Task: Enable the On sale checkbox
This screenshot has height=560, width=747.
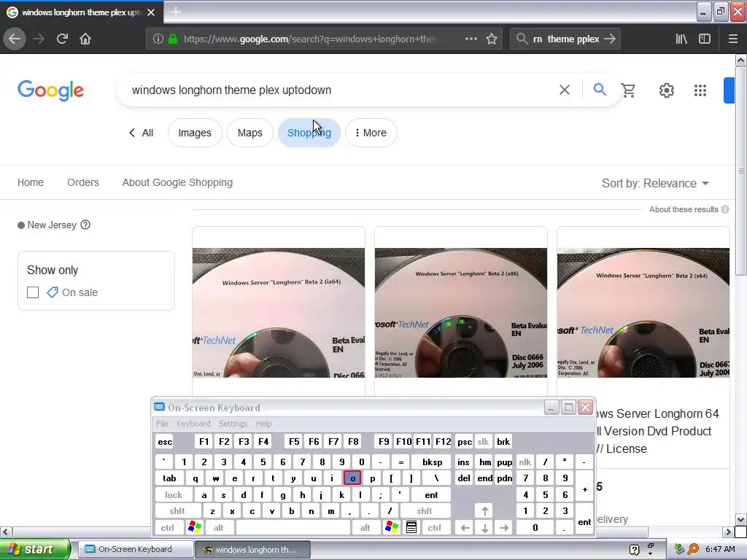Action: coord(33,292)
